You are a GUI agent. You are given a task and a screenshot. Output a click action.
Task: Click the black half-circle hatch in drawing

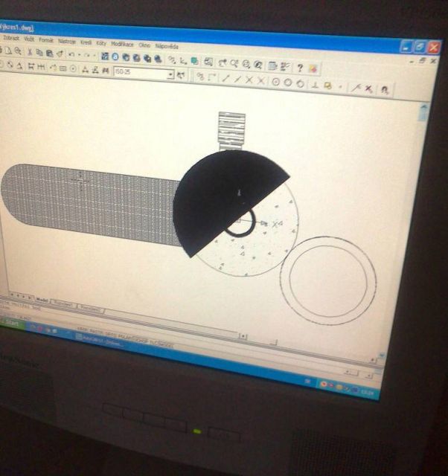216,193
